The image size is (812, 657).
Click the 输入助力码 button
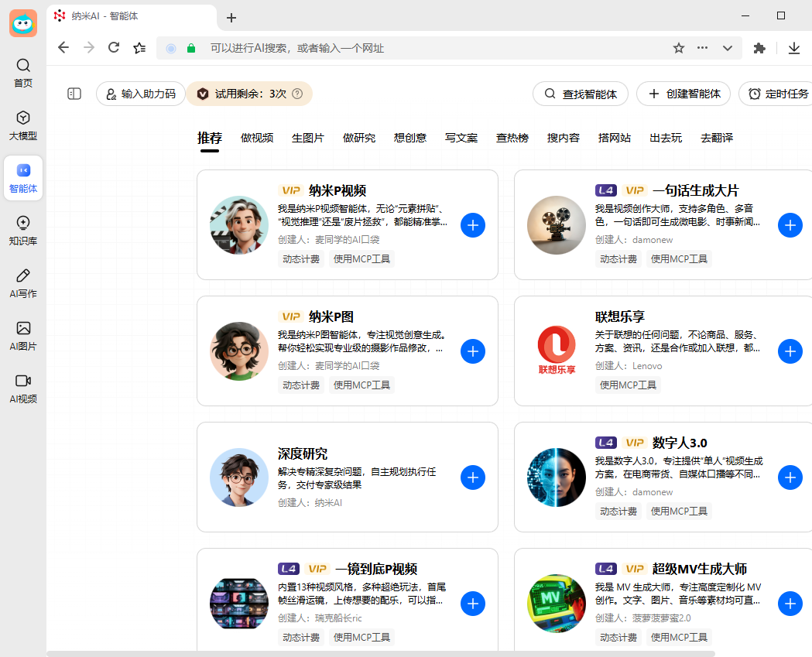(140, 94)
